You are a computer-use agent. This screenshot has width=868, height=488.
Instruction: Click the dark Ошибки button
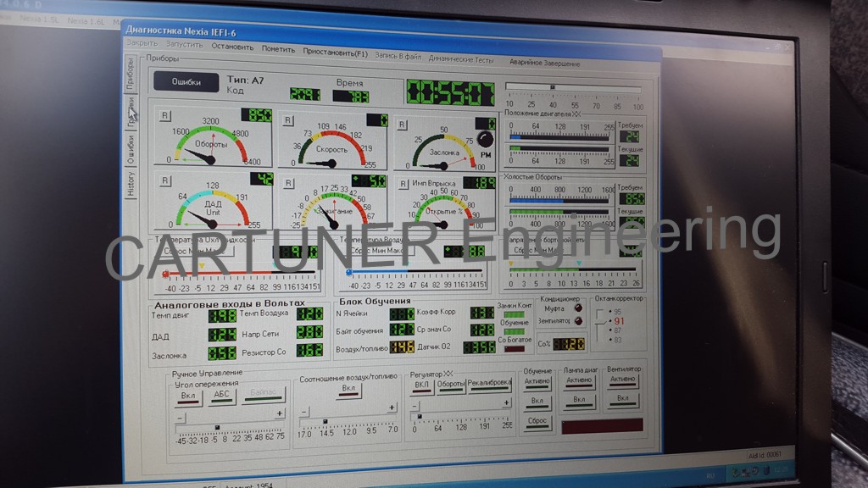click(x=186, y=82)
